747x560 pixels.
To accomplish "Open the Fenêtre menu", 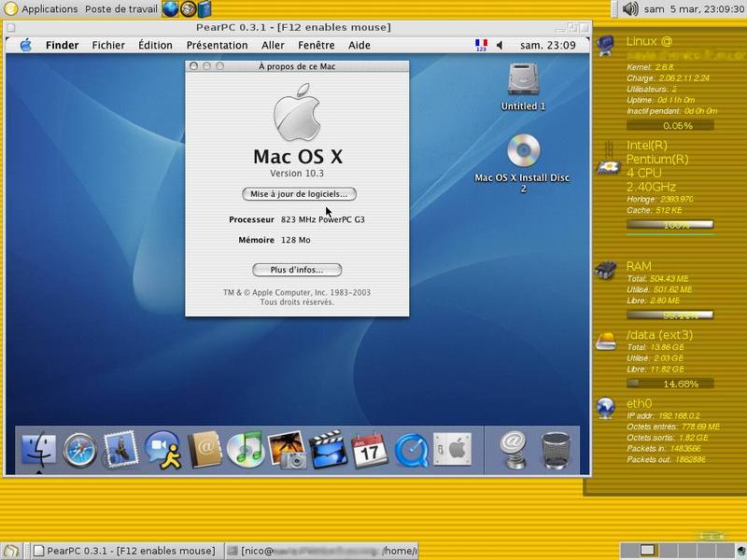I will (316, 45).
